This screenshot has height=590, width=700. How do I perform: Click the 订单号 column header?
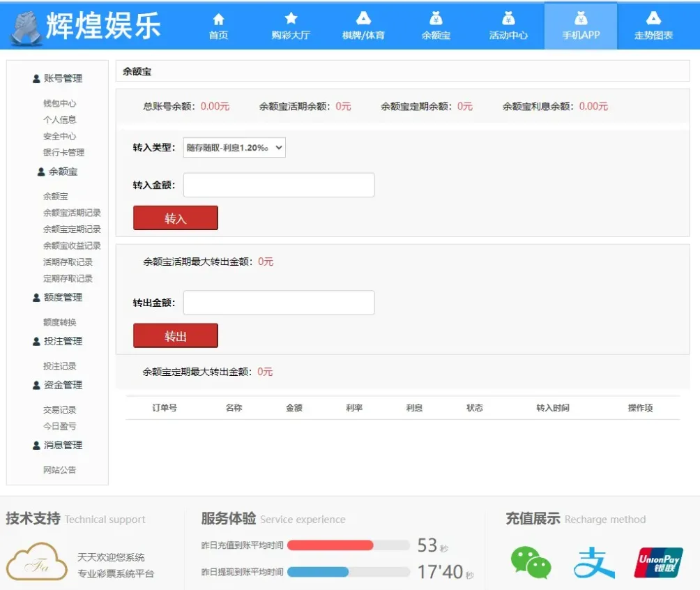pos(165,408)
